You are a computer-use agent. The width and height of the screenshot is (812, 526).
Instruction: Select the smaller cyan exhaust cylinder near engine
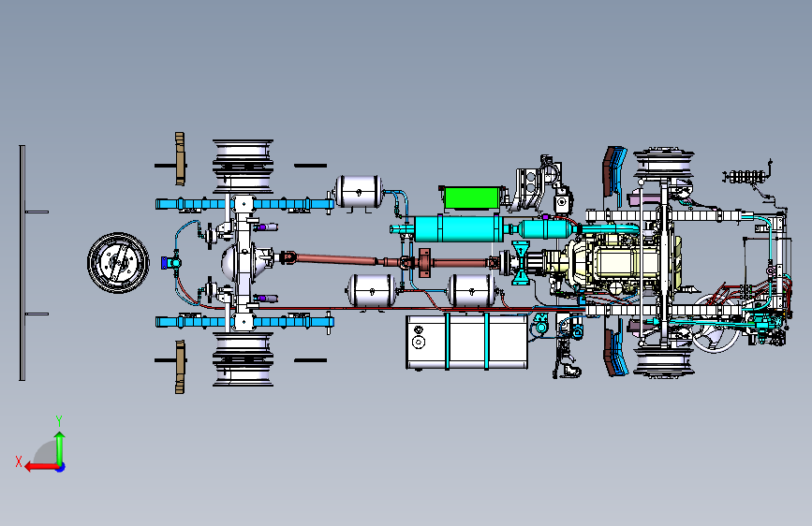[x=544, y=228]
